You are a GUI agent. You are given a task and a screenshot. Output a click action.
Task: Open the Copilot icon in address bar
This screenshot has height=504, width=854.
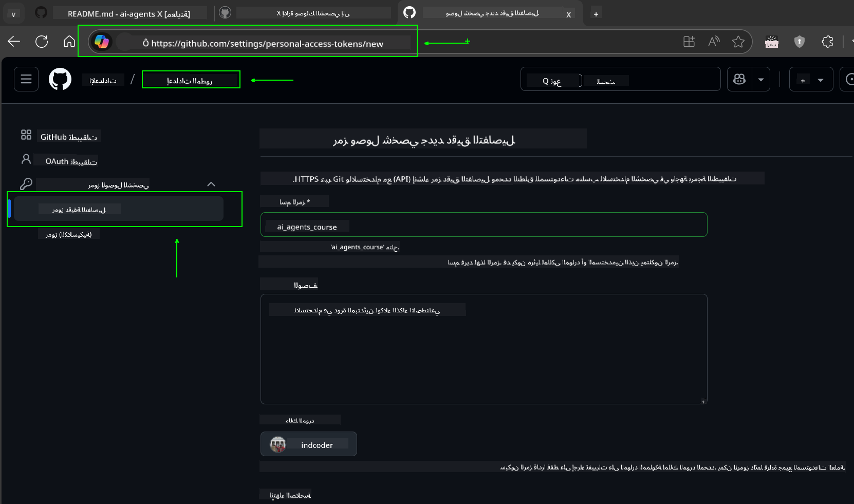click(x=102, y=42)
